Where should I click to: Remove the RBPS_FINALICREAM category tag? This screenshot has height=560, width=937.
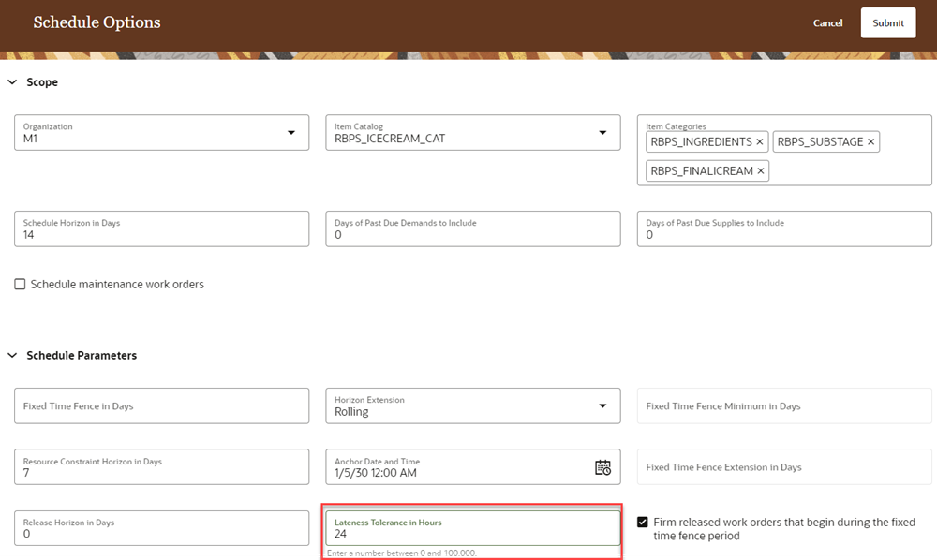(761, 171)
